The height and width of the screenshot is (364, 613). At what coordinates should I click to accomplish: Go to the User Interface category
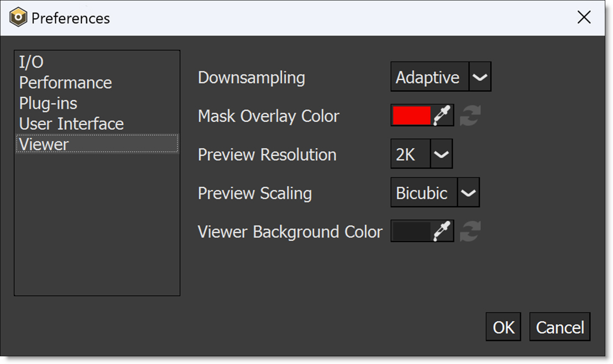(71, 124)
